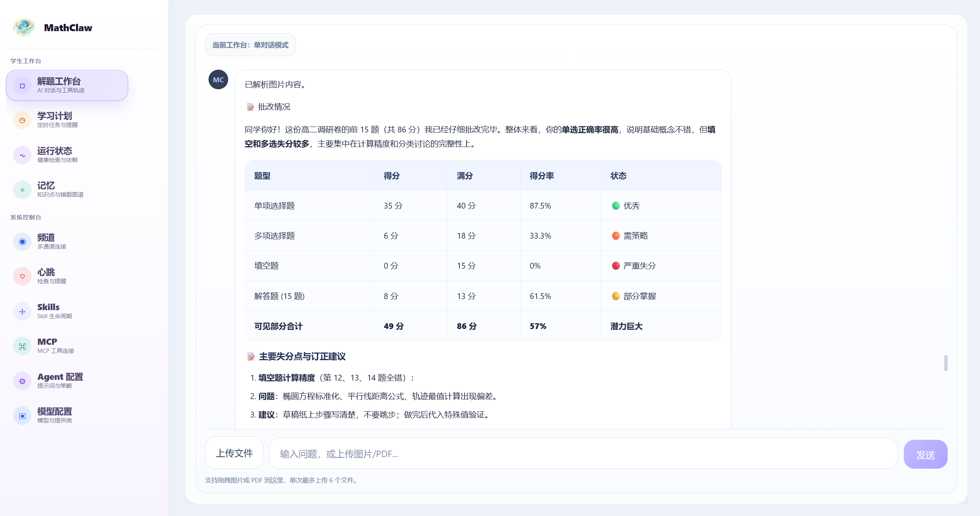980x516 pixels.
Task: Click the 当前工作台：单对话模式 badge
Action: coord(250,45)
